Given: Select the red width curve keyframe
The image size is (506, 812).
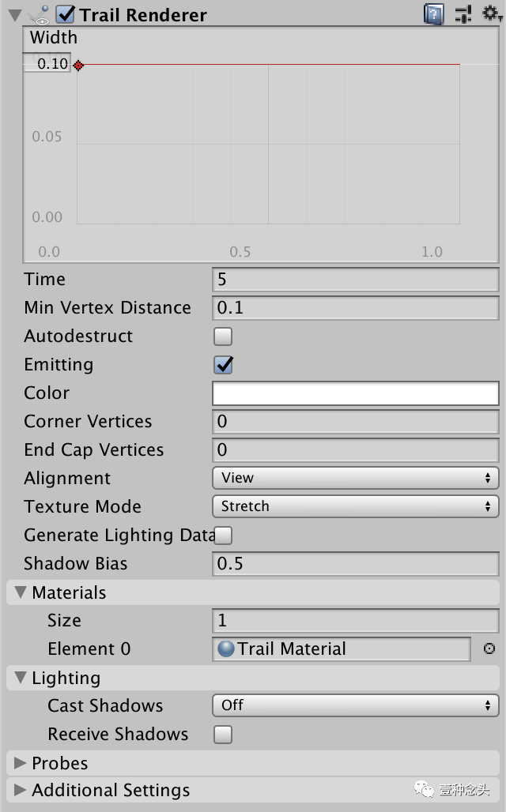Looking at the screenshot, I should [x=78, y=65].
